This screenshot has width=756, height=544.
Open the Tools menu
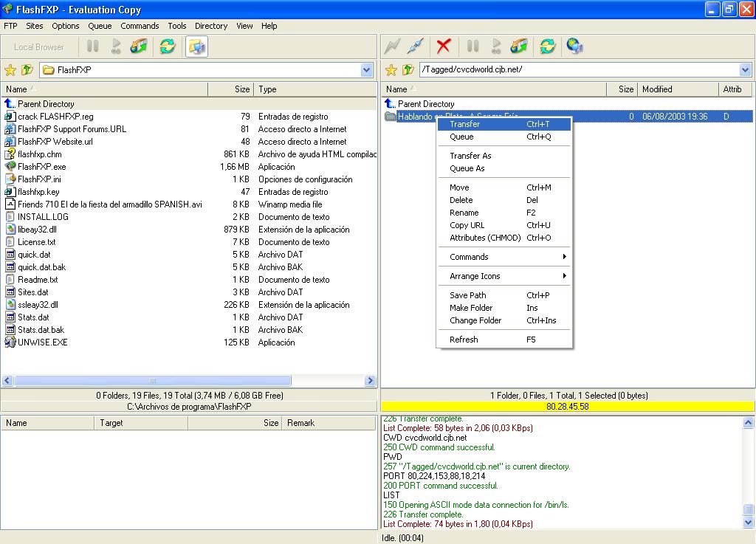[x=177, y=26]
